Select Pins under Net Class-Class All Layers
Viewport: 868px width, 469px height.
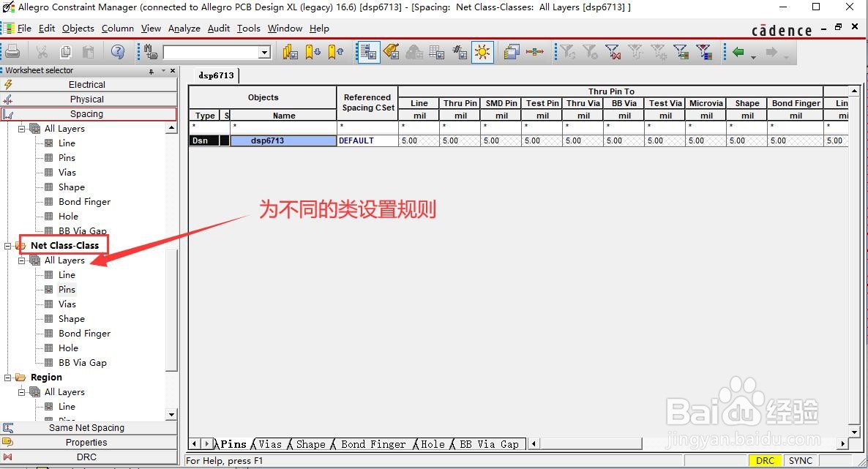67,289
